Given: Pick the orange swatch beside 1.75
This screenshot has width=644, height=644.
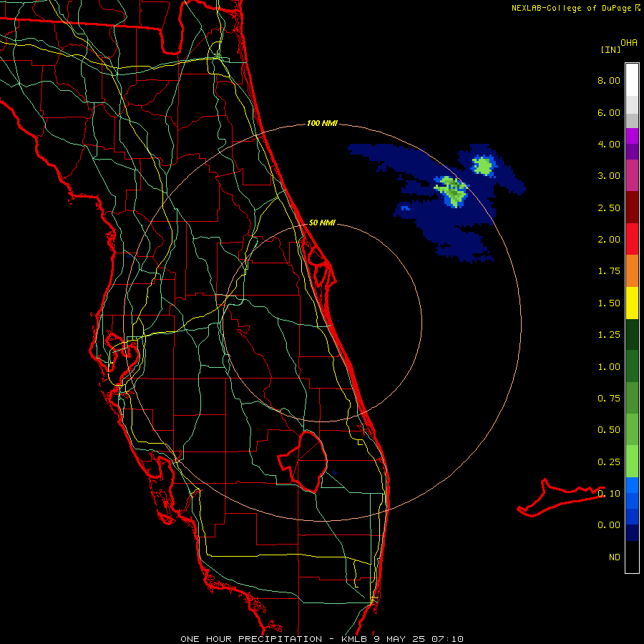Looking at the screenshot, I should [632, 271].
